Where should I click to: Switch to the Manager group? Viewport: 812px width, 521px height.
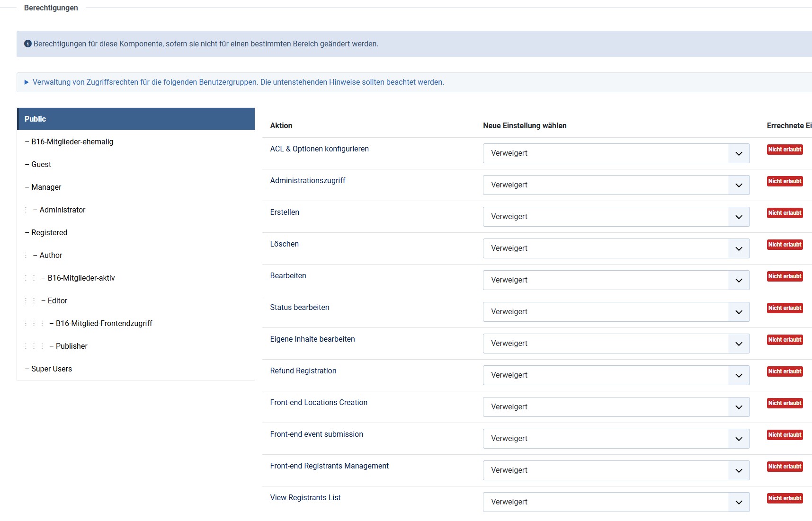(46, 187)
